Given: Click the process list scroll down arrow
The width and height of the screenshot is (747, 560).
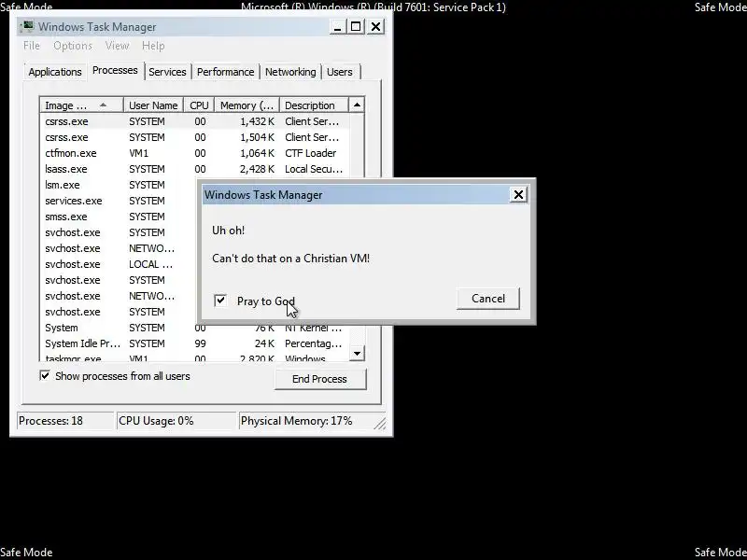Looking at the screenshot, I should [357, 354].
